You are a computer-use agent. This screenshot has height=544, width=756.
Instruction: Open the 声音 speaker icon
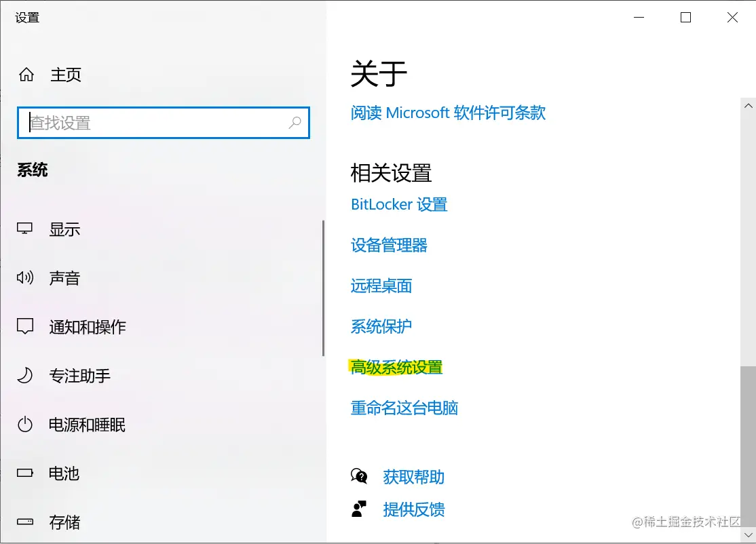point(24,277)
